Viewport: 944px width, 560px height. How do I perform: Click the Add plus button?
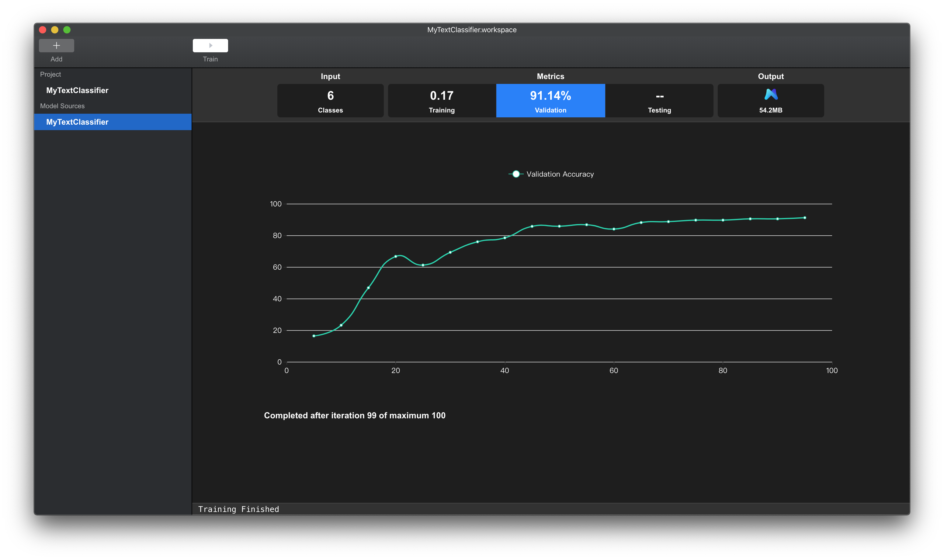[56, 45]
